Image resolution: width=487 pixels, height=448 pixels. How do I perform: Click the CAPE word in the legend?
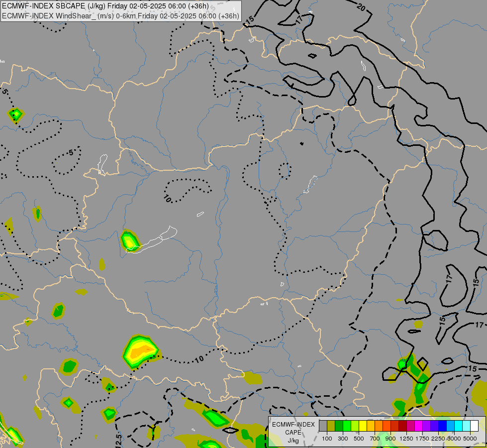[293, 433]
